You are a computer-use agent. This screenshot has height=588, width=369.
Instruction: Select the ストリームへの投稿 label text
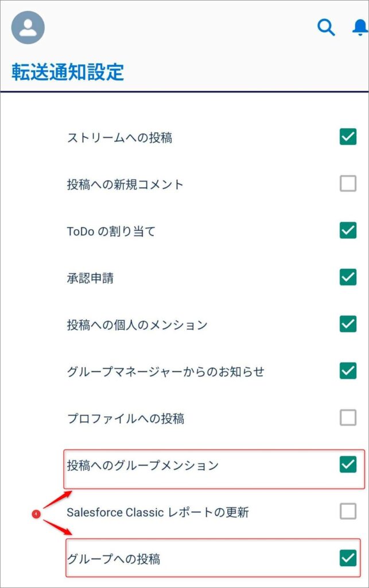click(119, 138)
